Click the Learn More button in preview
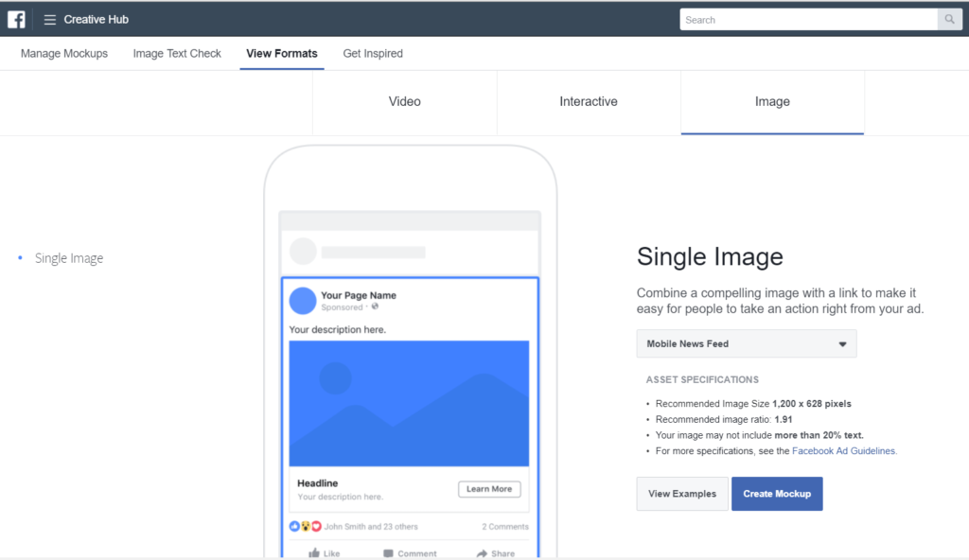Screen dimensions: 969x560 489,489
